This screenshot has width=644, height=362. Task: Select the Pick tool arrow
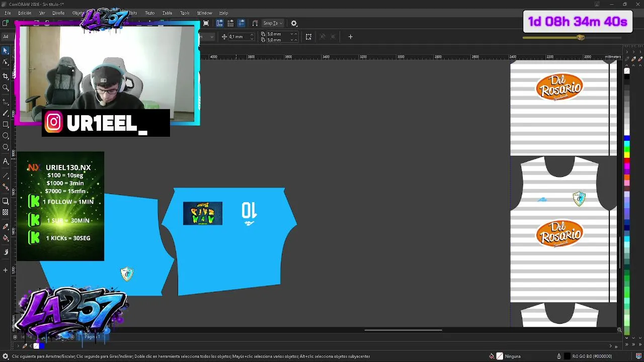click(6, 50)
